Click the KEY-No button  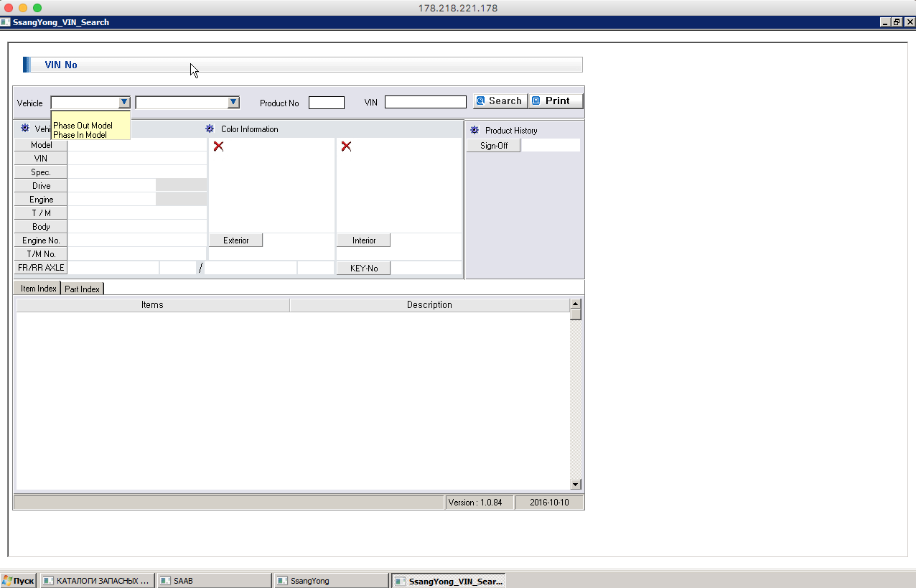363,268
